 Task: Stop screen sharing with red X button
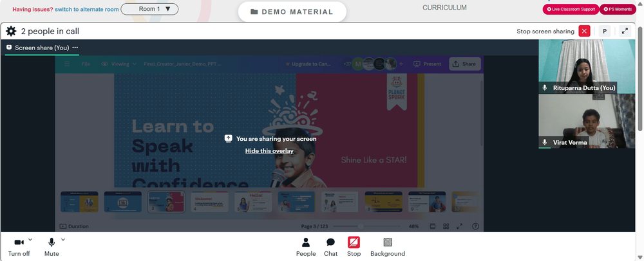tap(584, 31)
